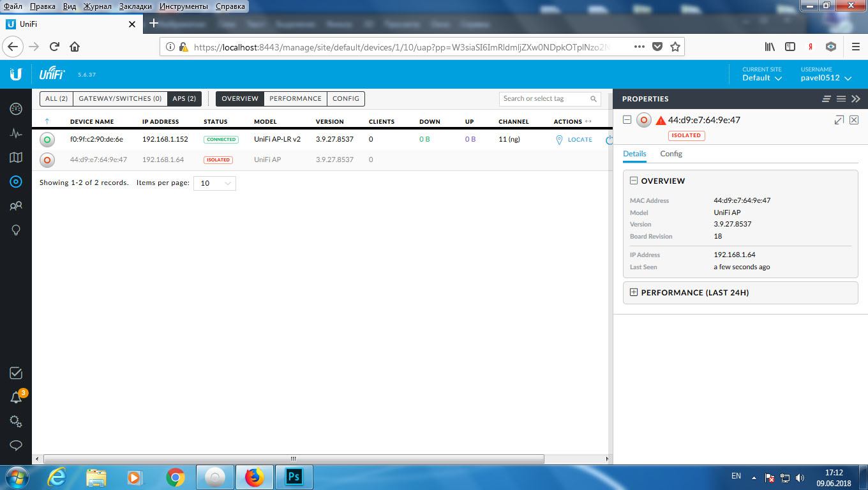Expand the Actions column width arrows
This screenshot has width=868, height=490.
coord(588,121)
